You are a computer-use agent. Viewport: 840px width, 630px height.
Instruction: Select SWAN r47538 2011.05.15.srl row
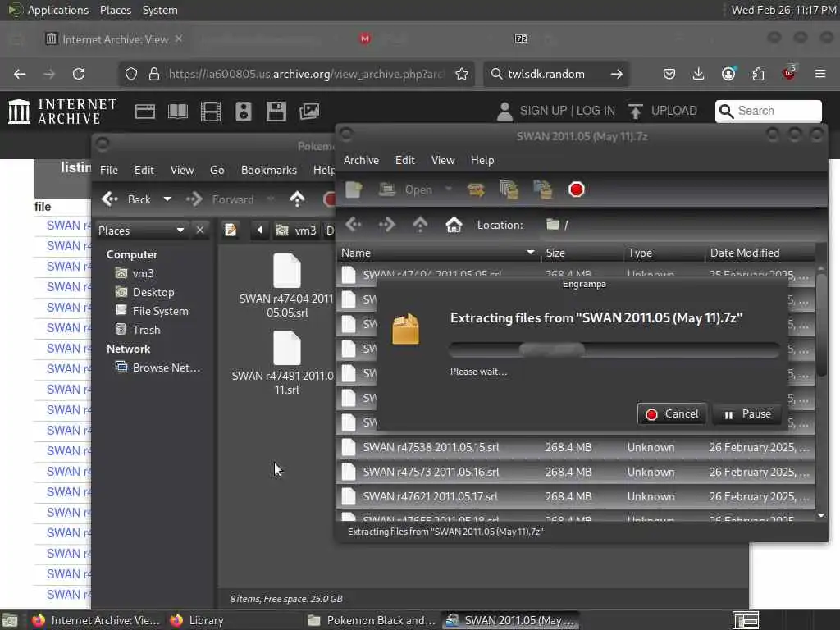[575, 447]
